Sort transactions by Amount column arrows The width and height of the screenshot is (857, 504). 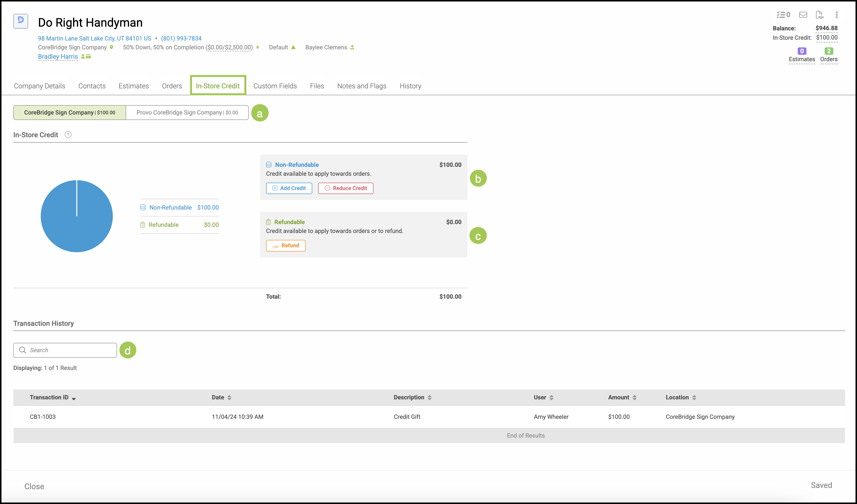coord(635,398)
